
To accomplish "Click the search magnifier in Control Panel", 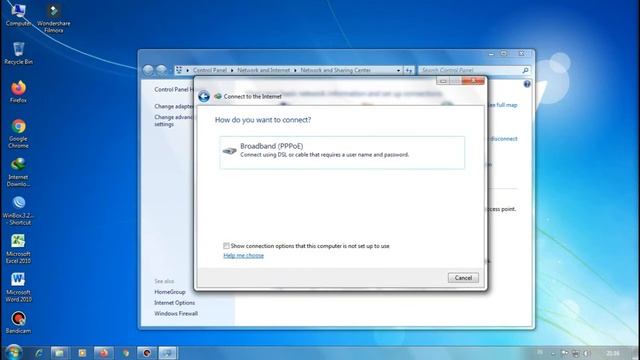I will [525, 70].
